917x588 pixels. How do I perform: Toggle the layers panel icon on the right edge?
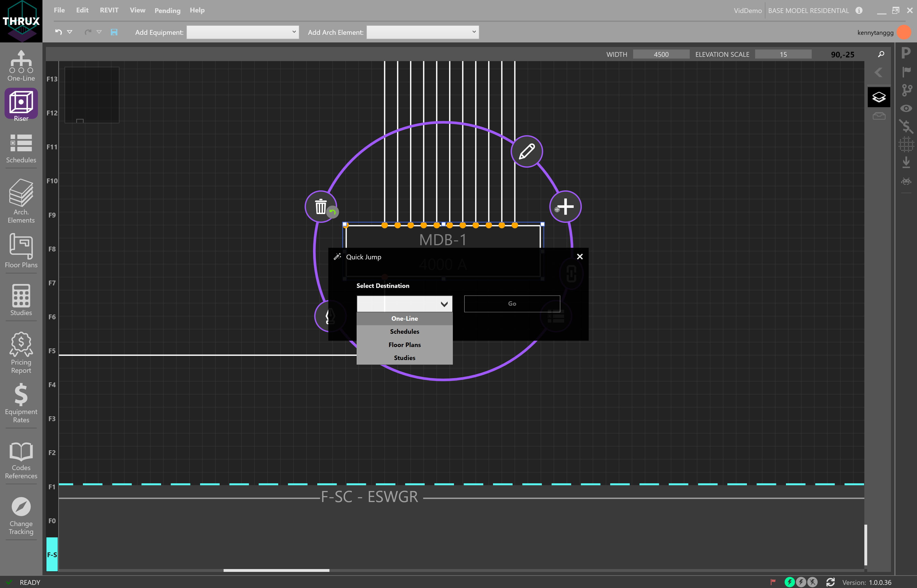point(879,97)
